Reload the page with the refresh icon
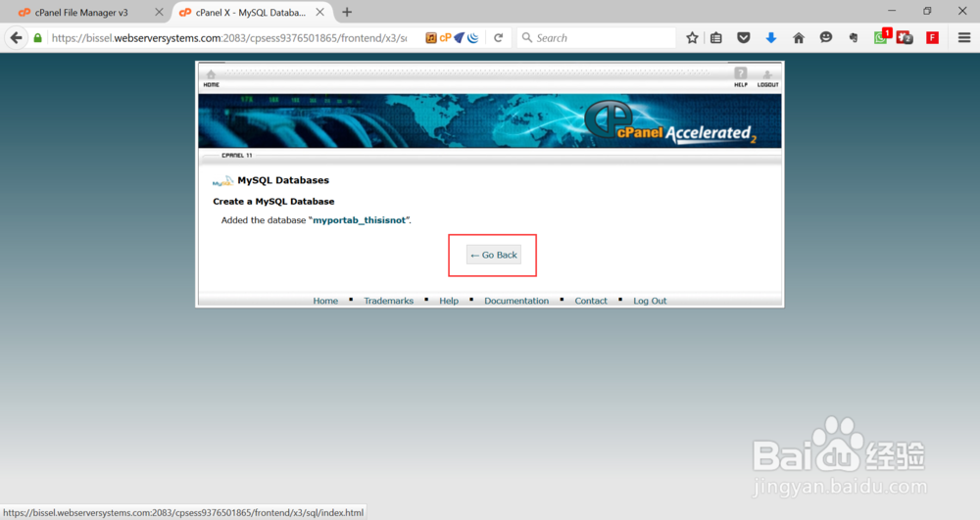This screenshot has width=980, height=520. point(498,38)
